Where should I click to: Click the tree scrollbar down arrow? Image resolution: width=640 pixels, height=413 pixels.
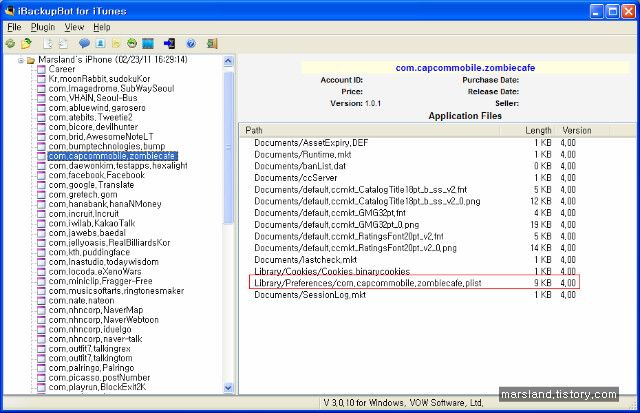[228, 388]
